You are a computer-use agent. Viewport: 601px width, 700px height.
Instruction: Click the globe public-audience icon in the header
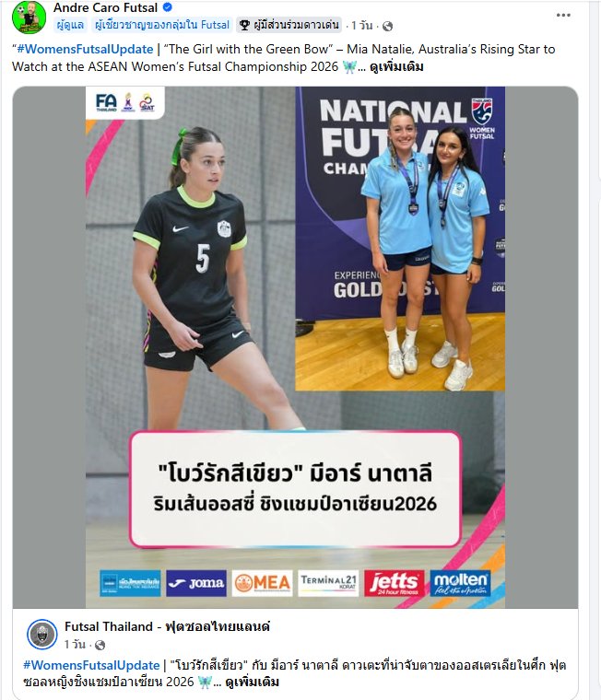[387, 26]
